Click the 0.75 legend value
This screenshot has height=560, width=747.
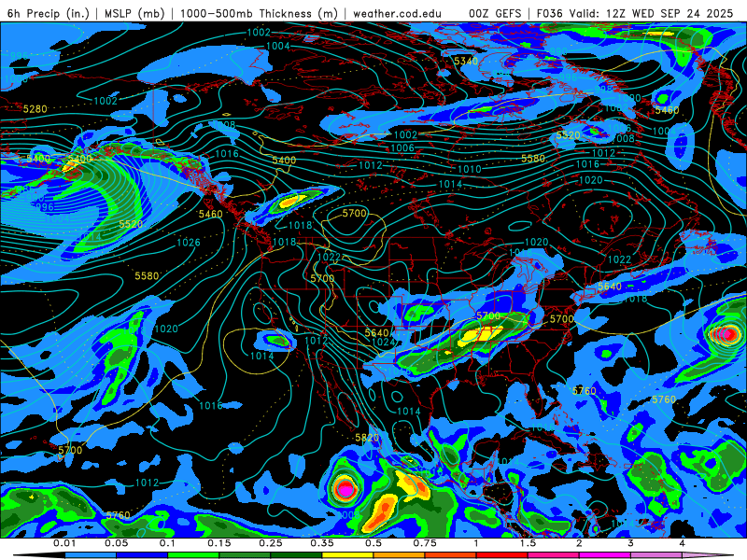point(425,543)
